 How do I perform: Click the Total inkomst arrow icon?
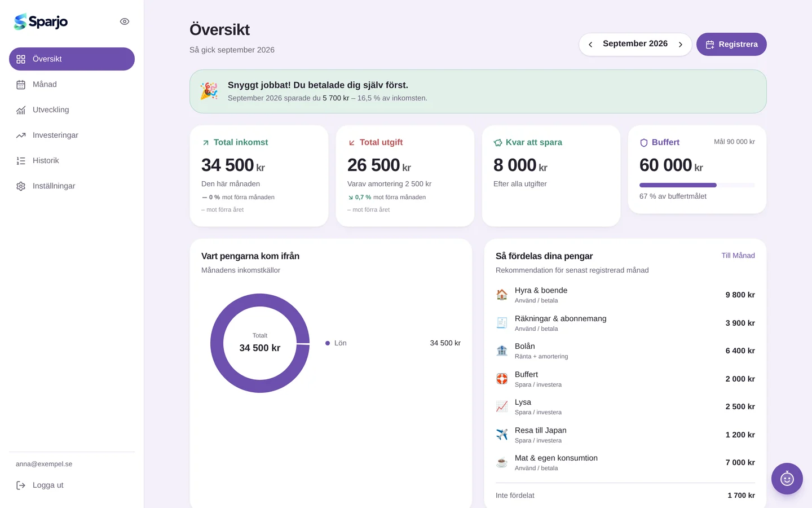[x=206, y=143]
